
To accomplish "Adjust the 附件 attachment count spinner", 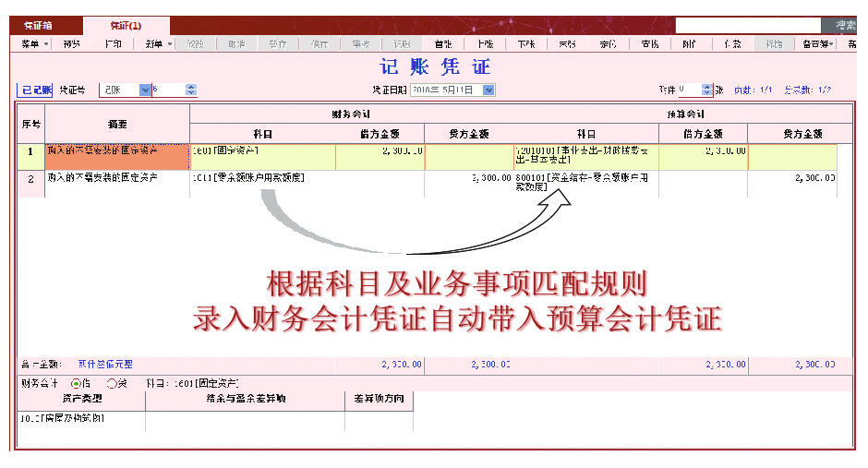I will coord(706,90).
